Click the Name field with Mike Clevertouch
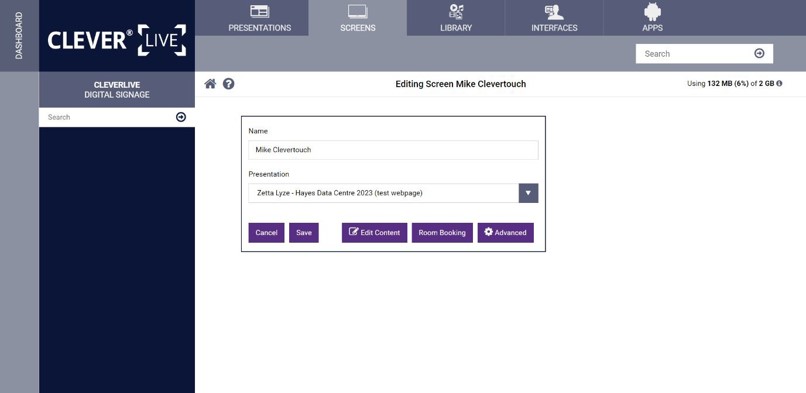806x393 pixels. click(x=393, y=150)
